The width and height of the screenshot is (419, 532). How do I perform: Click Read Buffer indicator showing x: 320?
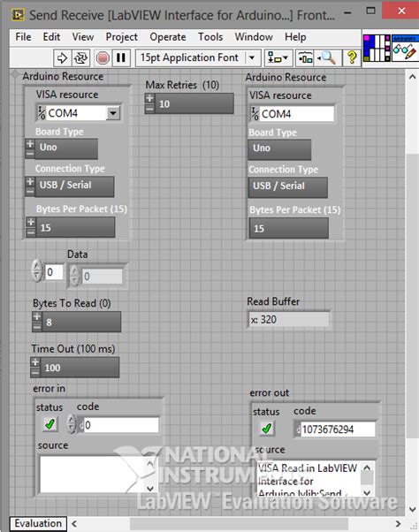point(289,319)
